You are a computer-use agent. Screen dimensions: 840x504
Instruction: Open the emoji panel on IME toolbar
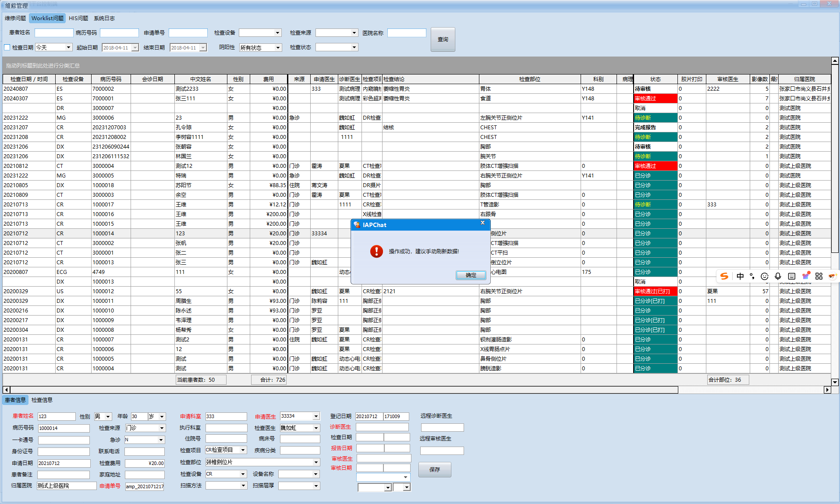765,276
